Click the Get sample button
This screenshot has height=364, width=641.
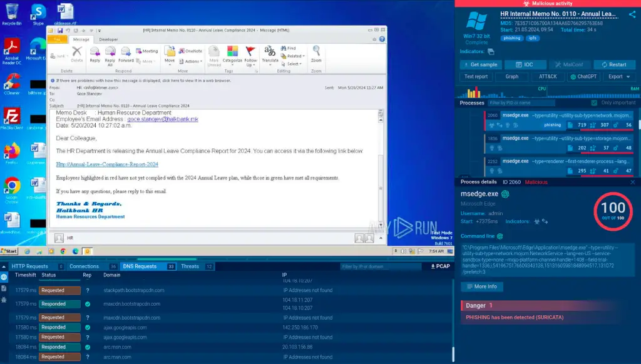[x=481, y=64]
